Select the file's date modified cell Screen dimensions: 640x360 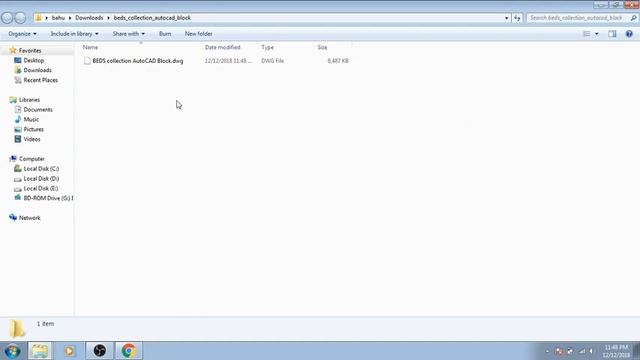point(229,61)
